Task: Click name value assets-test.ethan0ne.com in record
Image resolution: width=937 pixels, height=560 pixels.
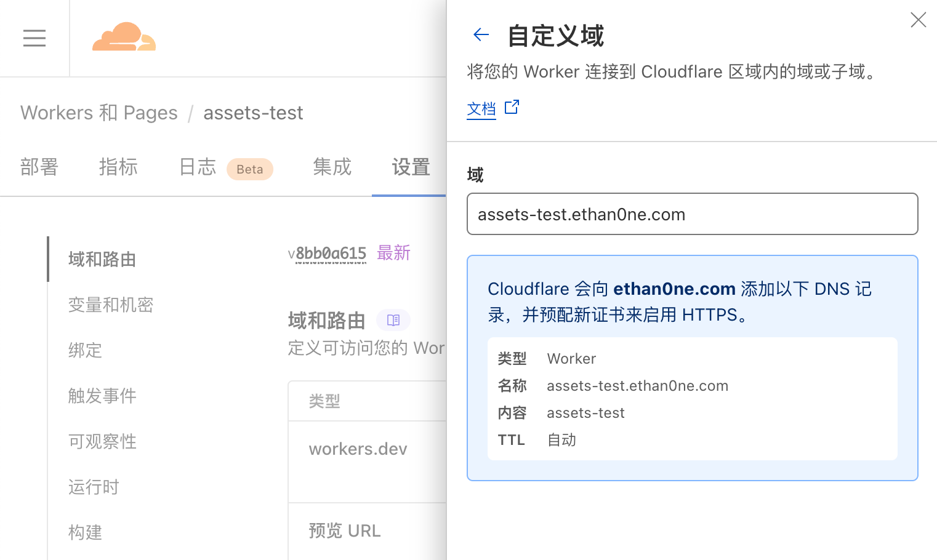Action: (637, 386)
